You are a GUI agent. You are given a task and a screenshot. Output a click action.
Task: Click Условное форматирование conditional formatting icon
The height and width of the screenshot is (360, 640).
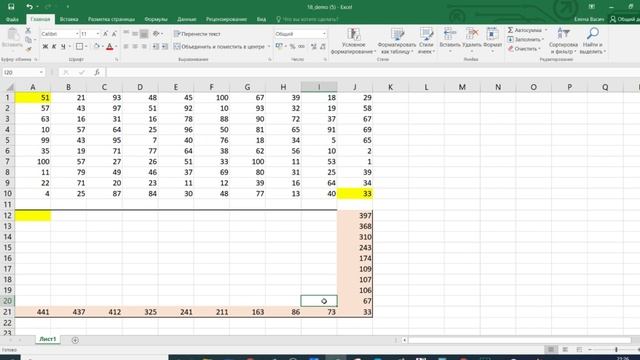click(x=353, y=34)
